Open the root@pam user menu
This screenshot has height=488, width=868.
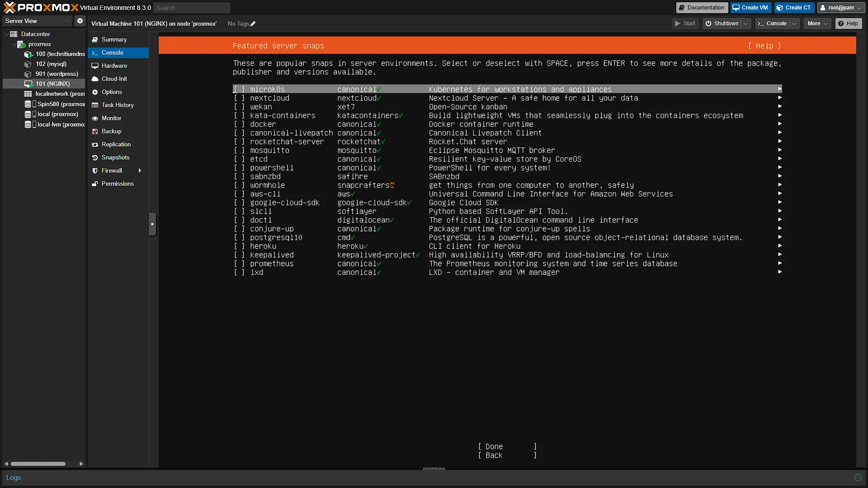(x=841, y=8)
